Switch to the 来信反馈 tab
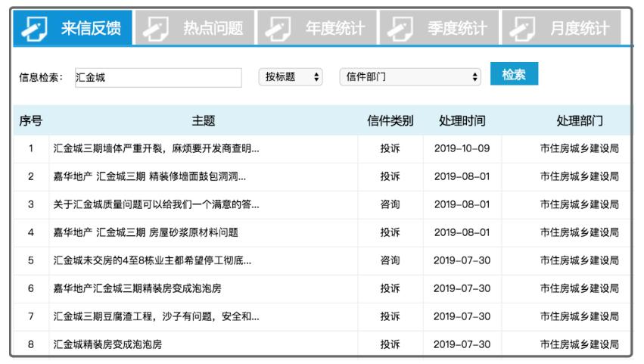Viewport: 644px width, 364px height. point(73,27)
